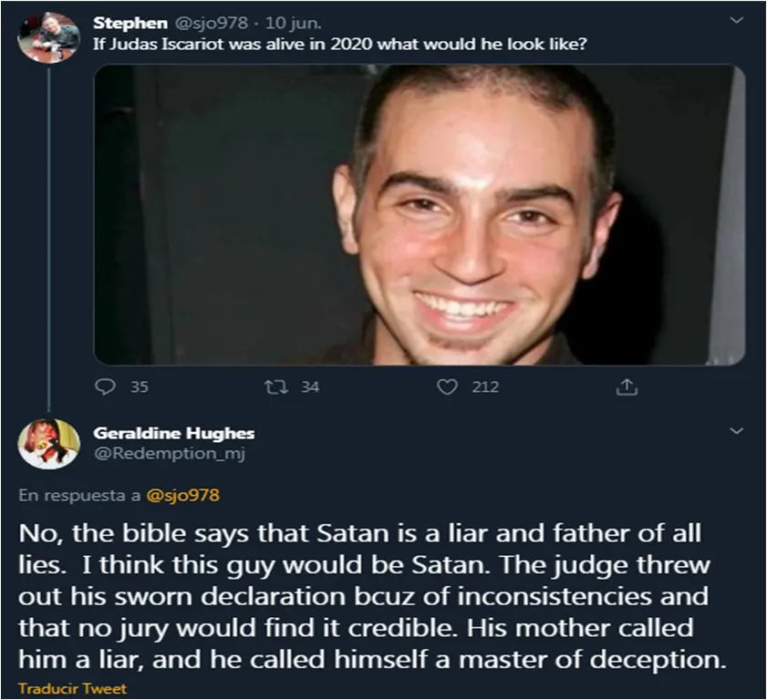Open the chevron menu on Geraldine's reply

tap(738, 430)
